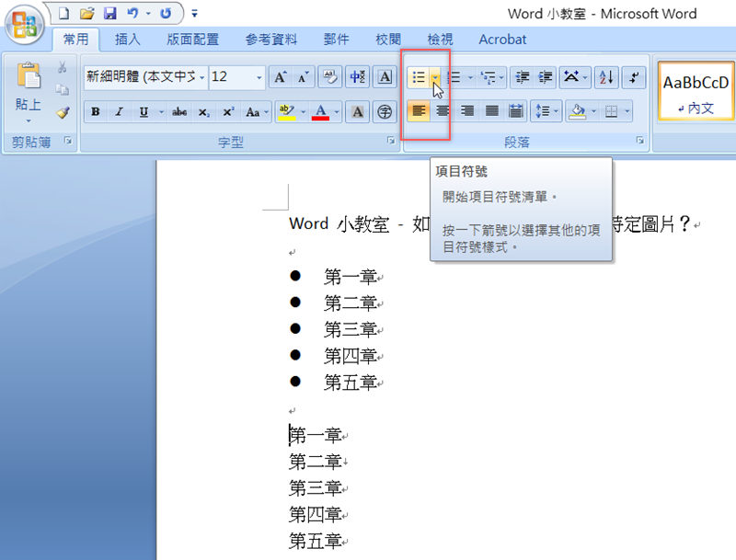Toggle underline formatting
This screenshot has height=560, width=736.
[144, 111]
